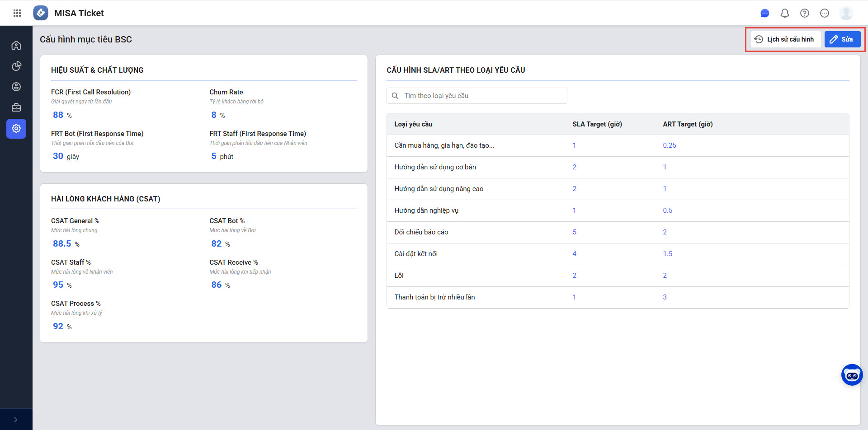Open the apps grid launcher
868x430 pixels.
(x=17, y=13)
